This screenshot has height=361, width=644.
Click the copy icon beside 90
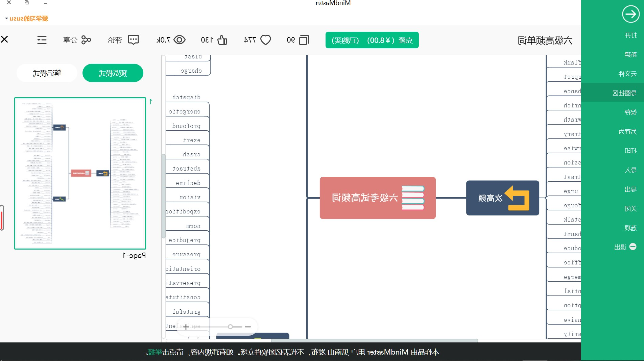304,40
